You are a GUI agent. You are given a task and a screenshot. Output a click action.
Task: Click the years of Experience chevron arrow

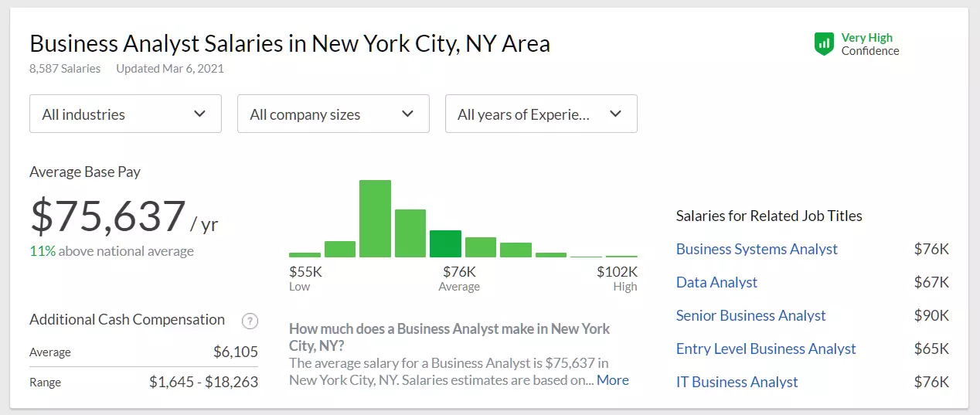(615, 114)
